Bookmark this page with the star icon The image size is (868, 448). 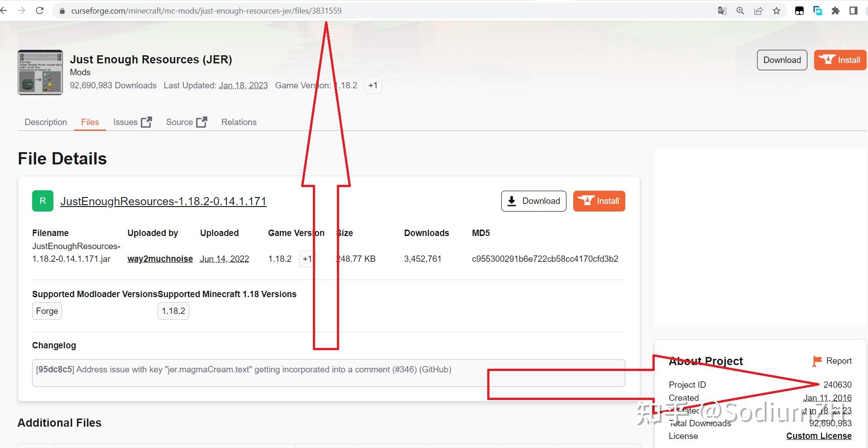tap(777, 11)
